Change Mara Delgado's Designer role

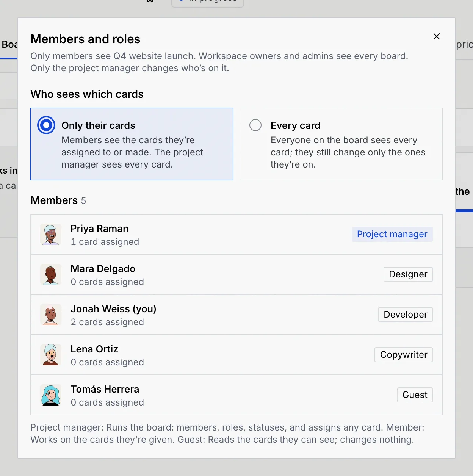[x=408, y=274]
